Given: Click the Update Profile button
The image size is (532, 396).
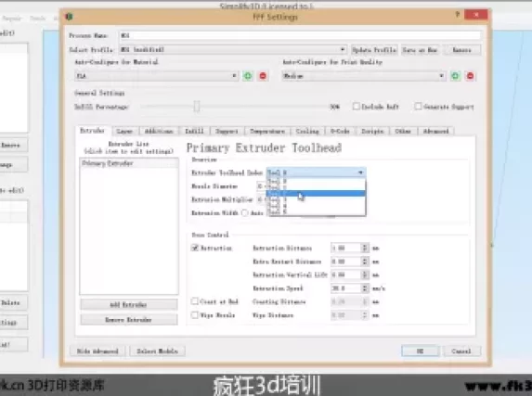Looking at the screenshot, I should [x=374, y=50].
